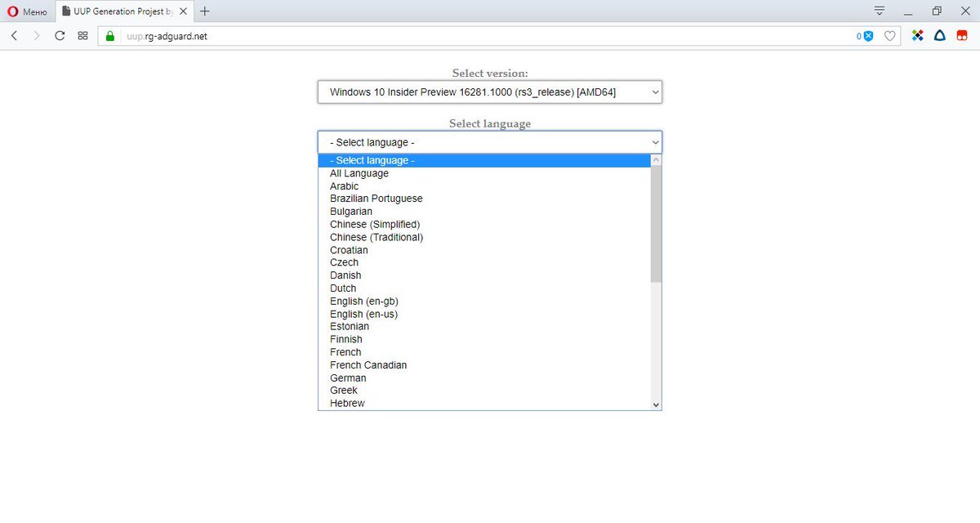Click the language list scroll-down arrow
980x523 pixels.
coord(656,405)
